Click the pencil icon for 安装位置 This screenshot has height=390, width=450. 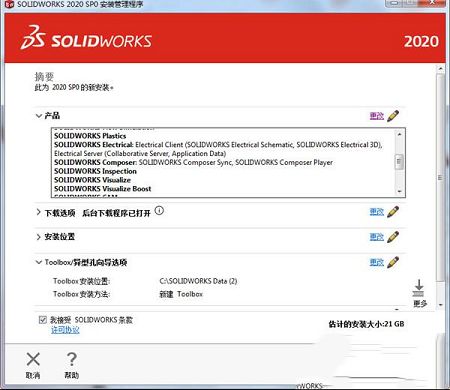(393, 237)
